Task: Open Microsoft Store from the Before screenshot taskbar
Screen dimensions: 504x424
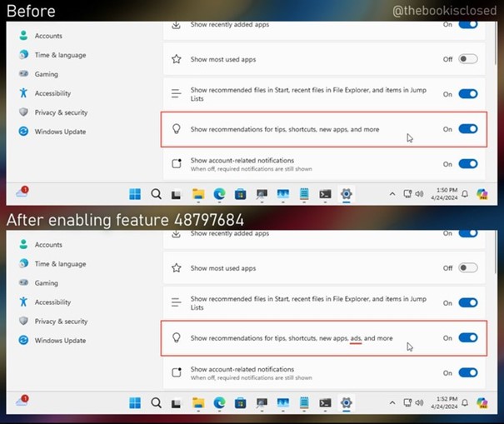Action: tap(241, 194)
